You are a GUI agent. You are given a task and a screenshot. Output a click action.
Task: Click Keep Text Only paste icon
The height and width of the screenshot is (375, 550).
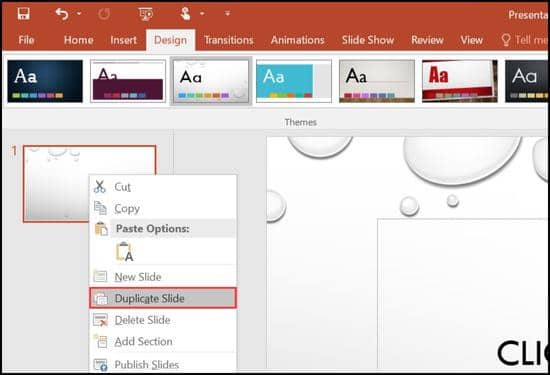125,252
